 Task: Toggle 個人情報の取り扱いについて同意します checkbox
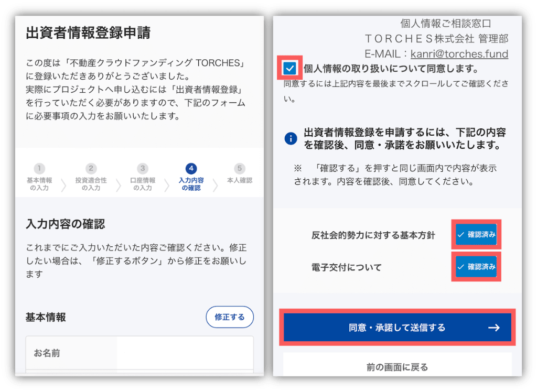click(x=289, y=68)
